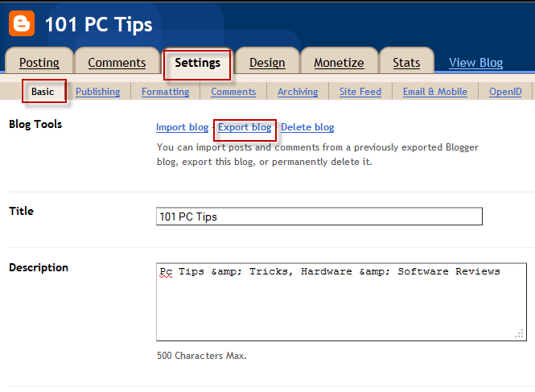Click the orange Blogger logo icon
This screenshot has width=535, height=392.
[22, 23]
